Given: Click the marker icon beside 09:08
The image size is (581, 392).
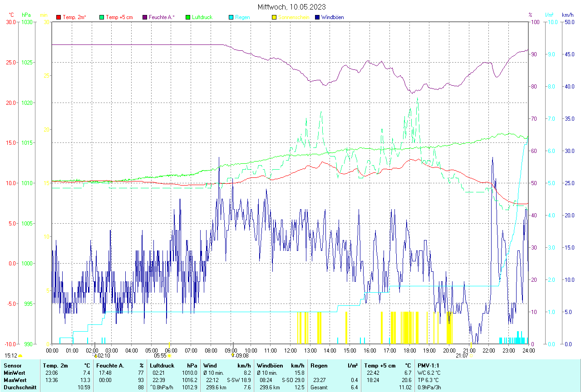Looking at the screenshot, I should coord(233,356).
